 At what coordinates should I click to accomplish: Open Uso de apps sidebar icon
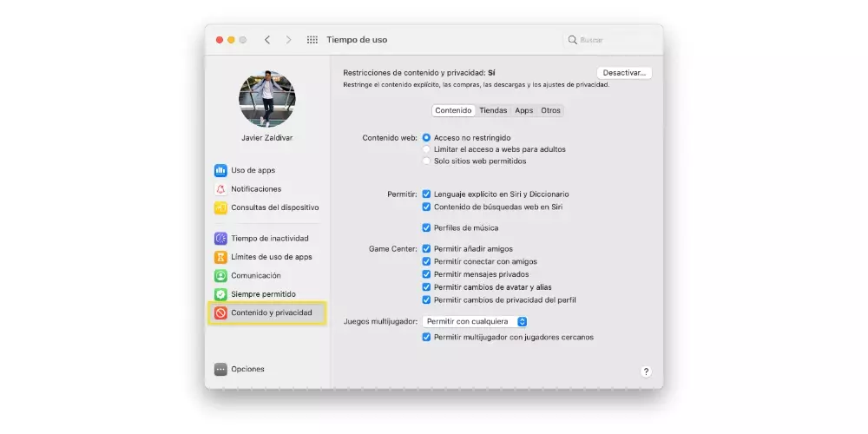pos(220,170)
